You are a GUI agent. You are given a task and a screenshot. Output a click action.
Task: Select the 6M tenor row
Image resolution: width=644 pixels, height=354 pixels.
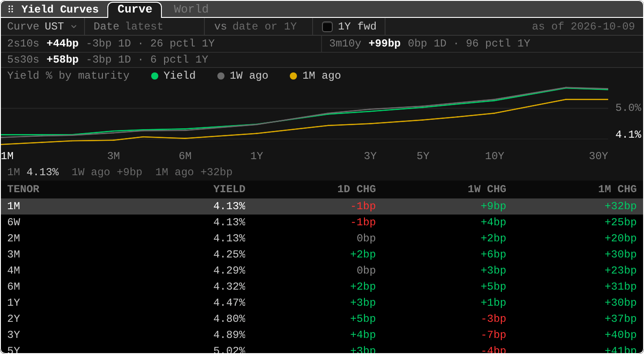point(322,287)
